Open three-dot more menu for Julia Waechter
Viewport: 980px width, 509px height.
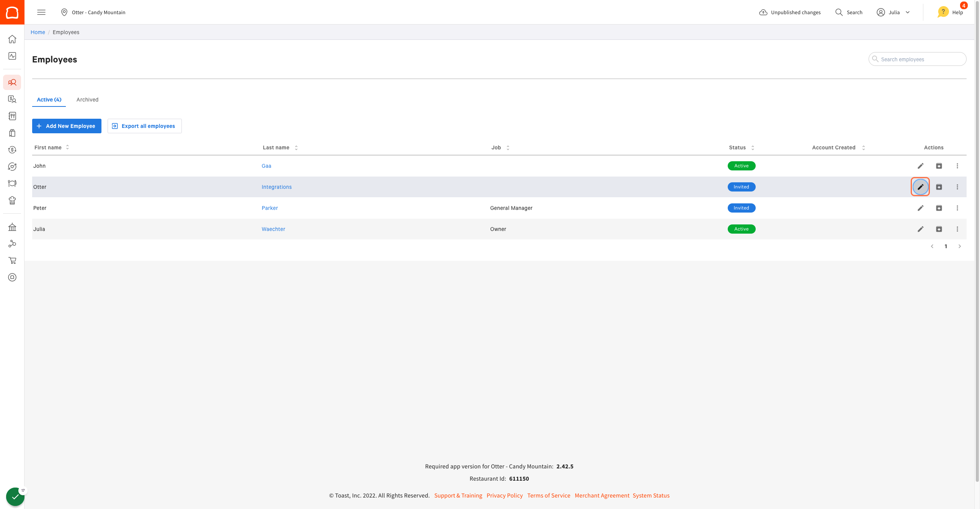(957, 229)
